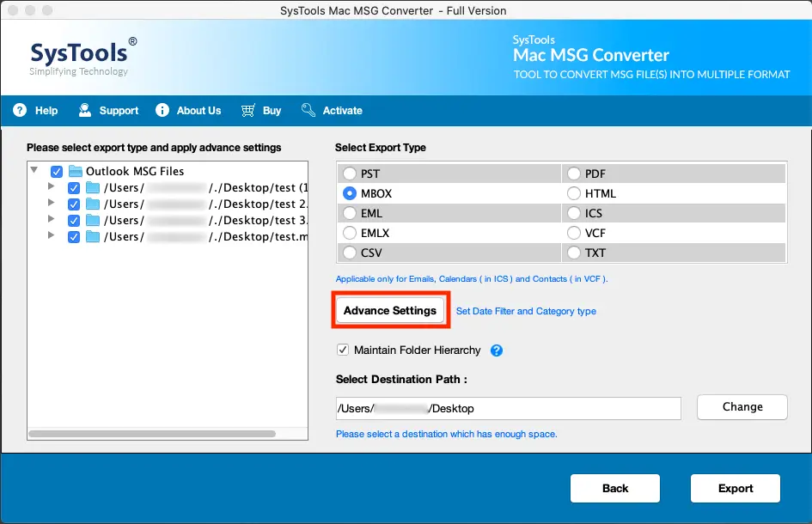
Task: Click the About Us info icon
Action: (162, 110)
